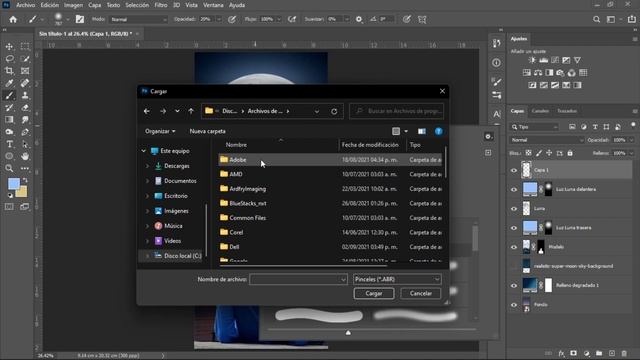
Task: Select the Eyedropper tool
Action: click(x=9, y=83)
